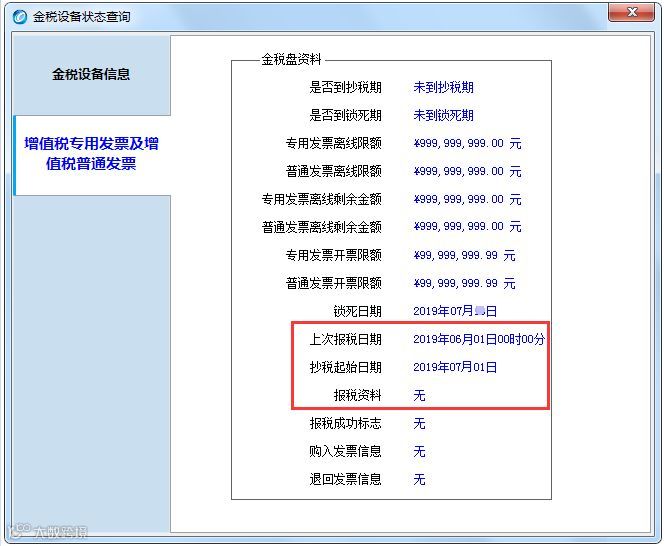Viewport: 664px width, 546px height.
Task: Click the 无 value beside 报税资料
Action: [x=419, y=395]
